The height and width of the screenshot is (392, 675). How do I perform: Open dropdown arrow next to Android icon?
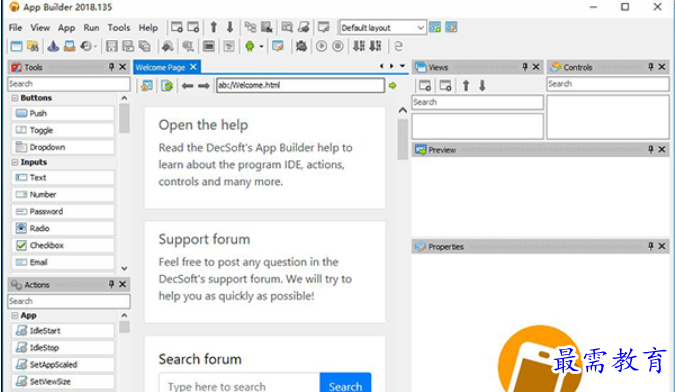[x=261, y=46]
